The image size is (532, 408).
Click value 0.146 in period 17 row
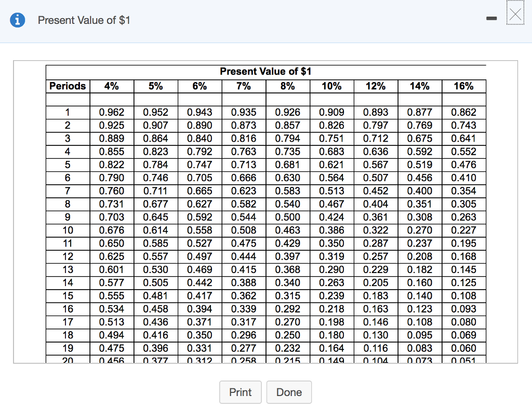[376, 322]
